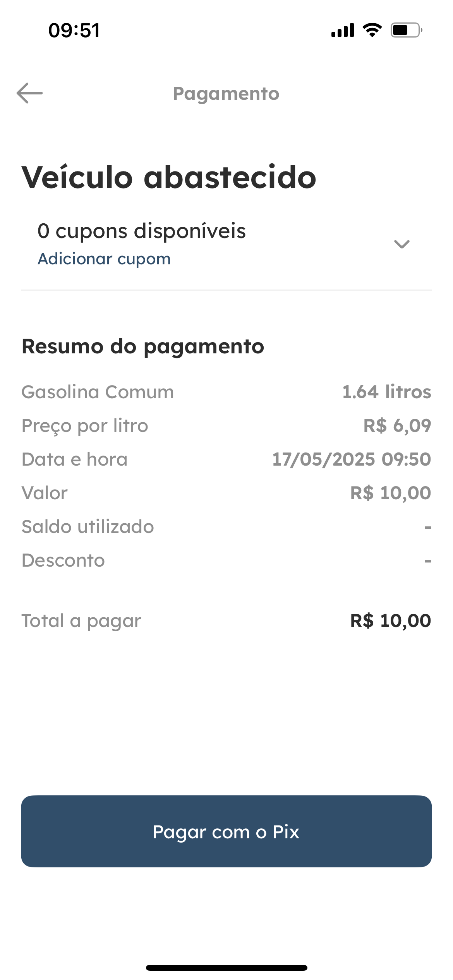Viewport: 453px width, 980px height.
Task: Tap the "Adicionar cupom" link
Action: pyautogui.click(x=104, y=259)
